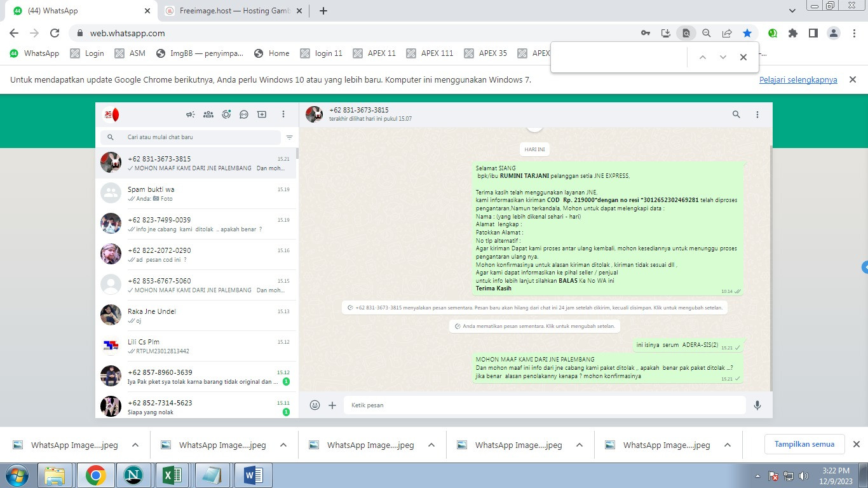The height and width of the screenshot is (488, 868).
Task: Open the Communities megaphone icon in WhatsApp
Action: (190, 114)
